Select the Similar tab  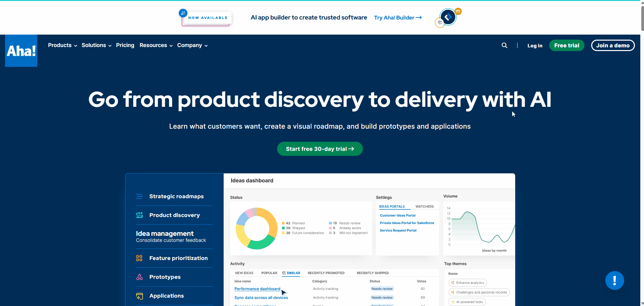pyautogui.click(x=291, y=273)
